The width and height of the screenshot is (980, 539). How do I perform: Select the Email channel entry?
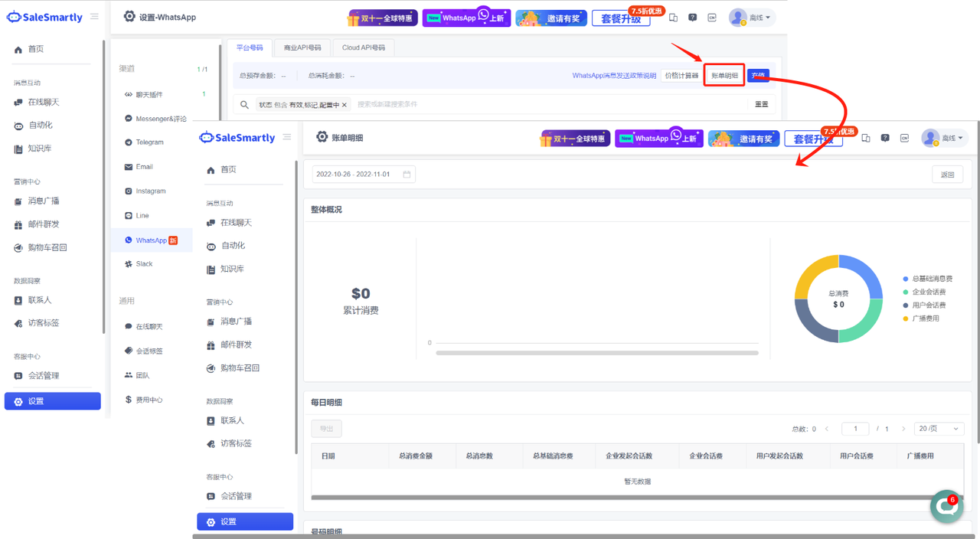coord(144,167)
